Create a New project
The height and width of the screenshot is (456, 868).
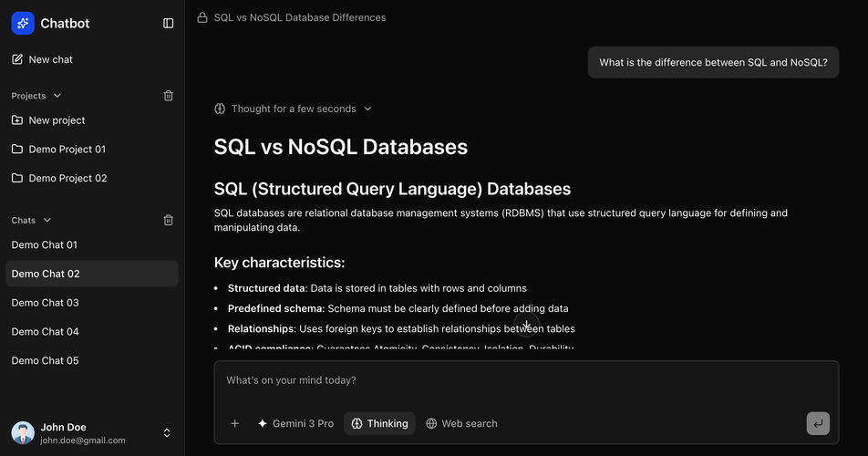[x=57, y=120]
